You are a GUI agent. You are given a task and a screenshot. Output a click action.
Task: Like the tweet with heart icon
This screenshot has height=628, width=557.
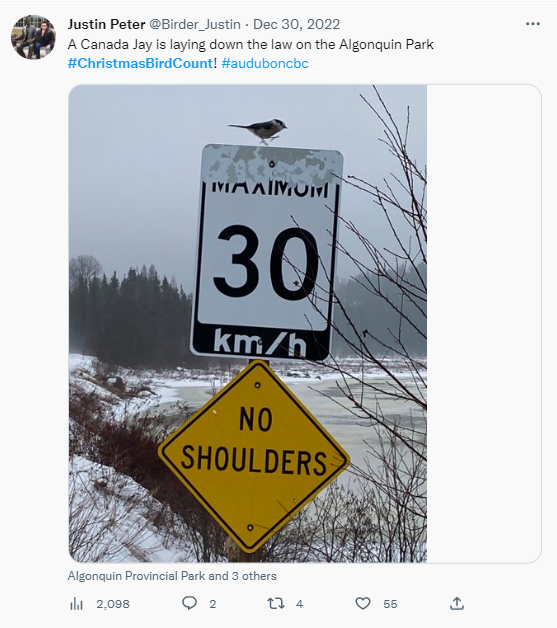click(363, 603)
